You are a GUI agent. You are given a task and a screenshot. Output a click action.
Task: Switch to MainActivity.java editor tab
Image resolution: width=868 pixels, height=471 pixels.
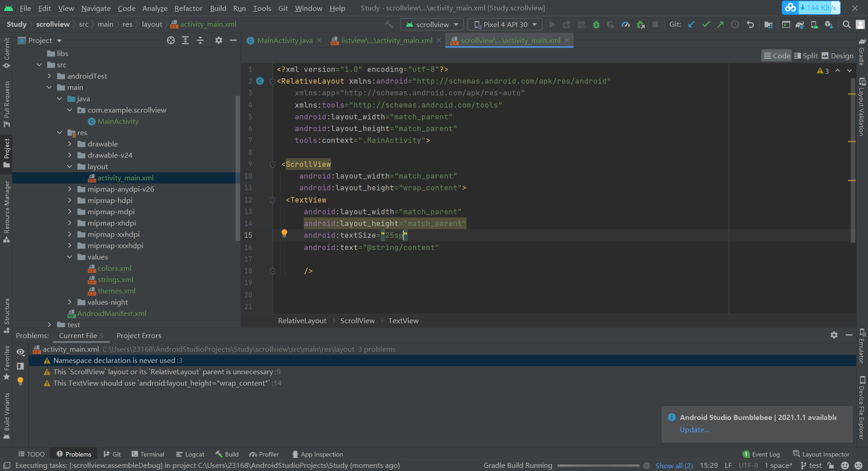click(284, 41)
